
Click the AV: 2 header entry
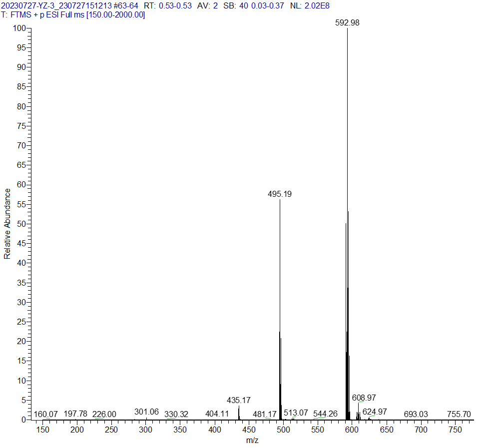point(207,5)
